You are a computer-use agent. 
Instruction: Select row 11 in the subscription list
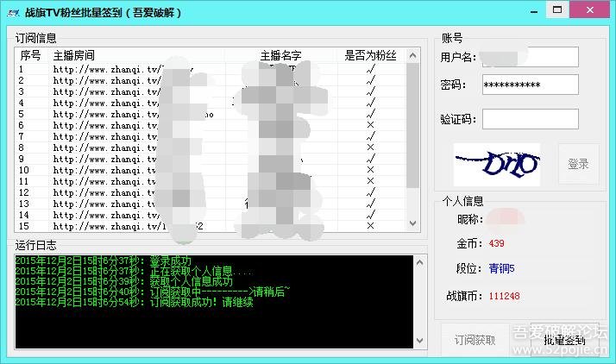tap(211, 181)
